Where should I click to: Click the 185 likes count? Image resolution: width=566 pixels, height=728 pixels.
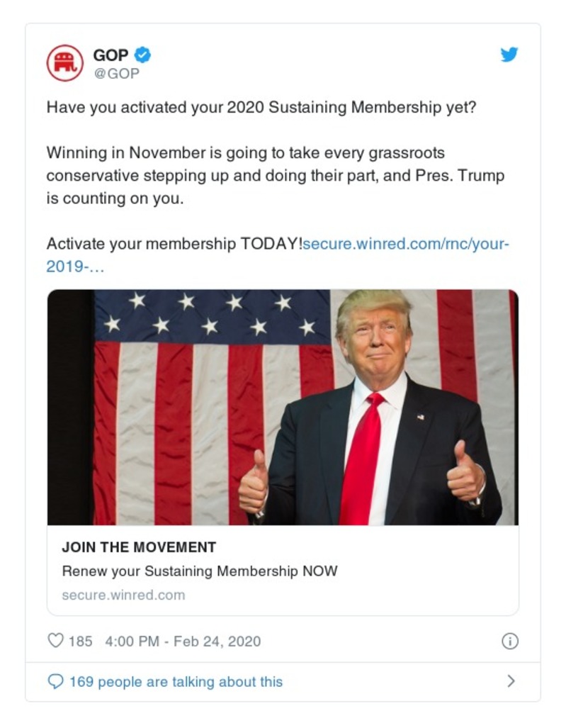(x=79, y=642)
